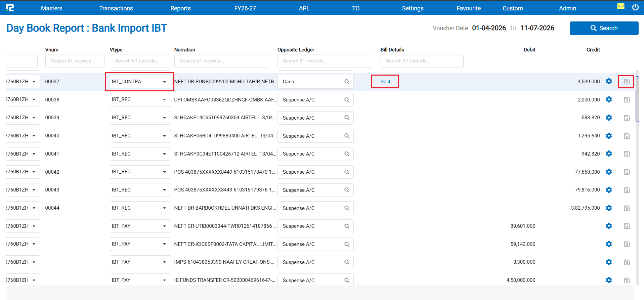This screenshot has width=644, height=300.
Task: Open the Masters menu
Action: point(51,8)
